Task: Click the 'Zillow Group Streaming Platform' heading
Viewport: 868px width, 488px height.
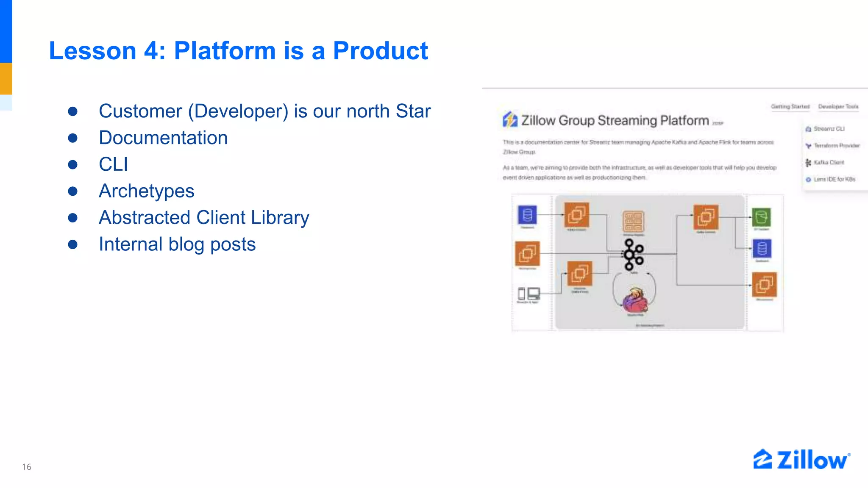Action: pos(615,121)
